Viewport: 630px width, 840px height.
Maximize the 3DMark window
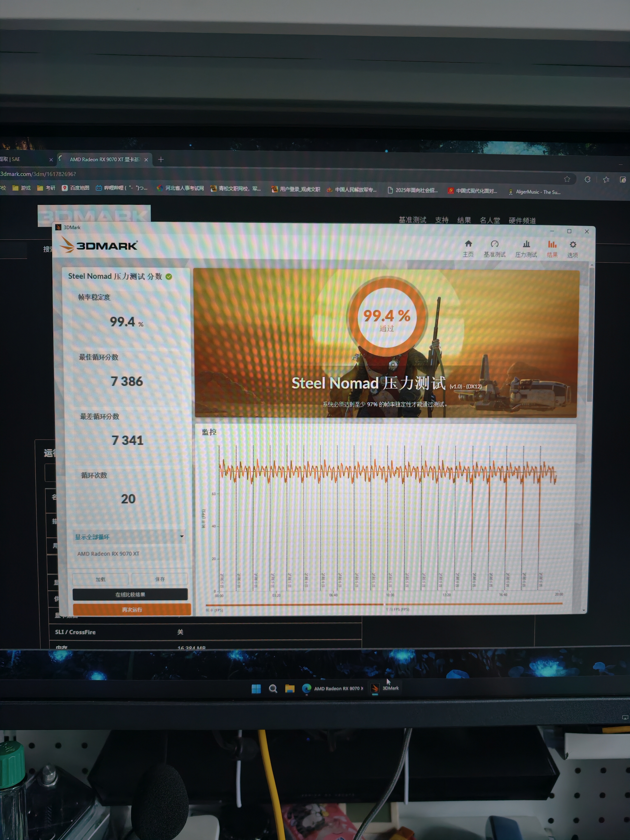point(569,231)
